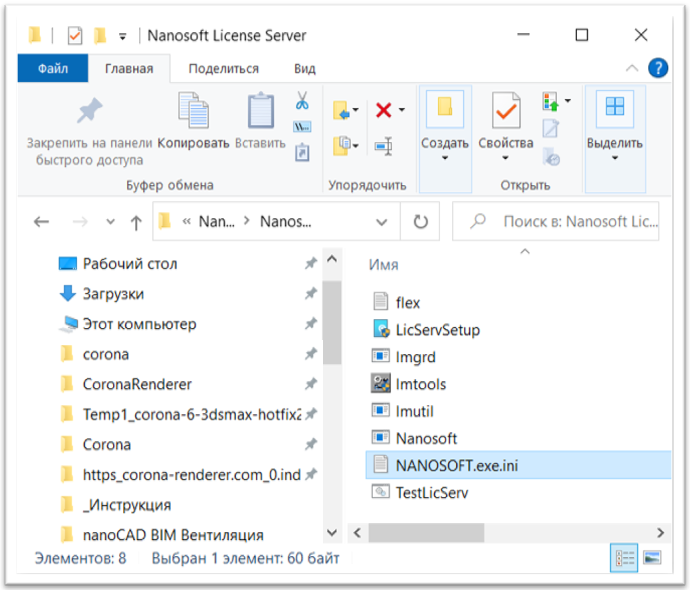This screenshot has height=590, width=690.
Task: Switch to large thumbnails view icon
Action: click(x=652, y=558)
